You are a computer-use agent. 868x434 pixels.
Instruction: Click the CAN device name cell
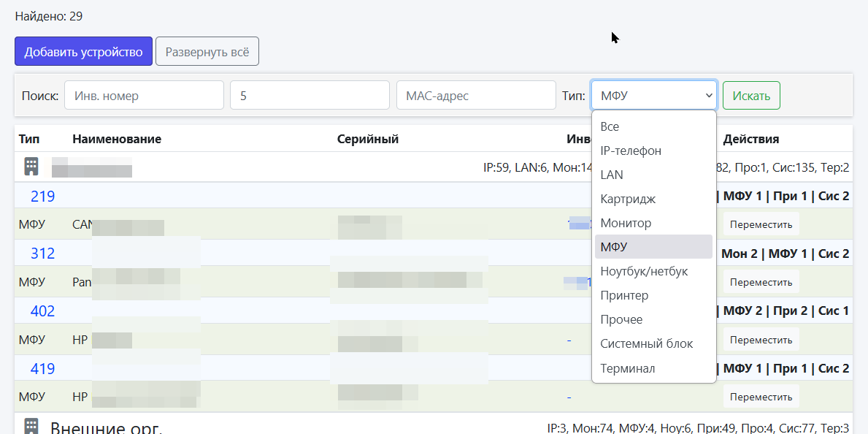[x=118, y=224]
